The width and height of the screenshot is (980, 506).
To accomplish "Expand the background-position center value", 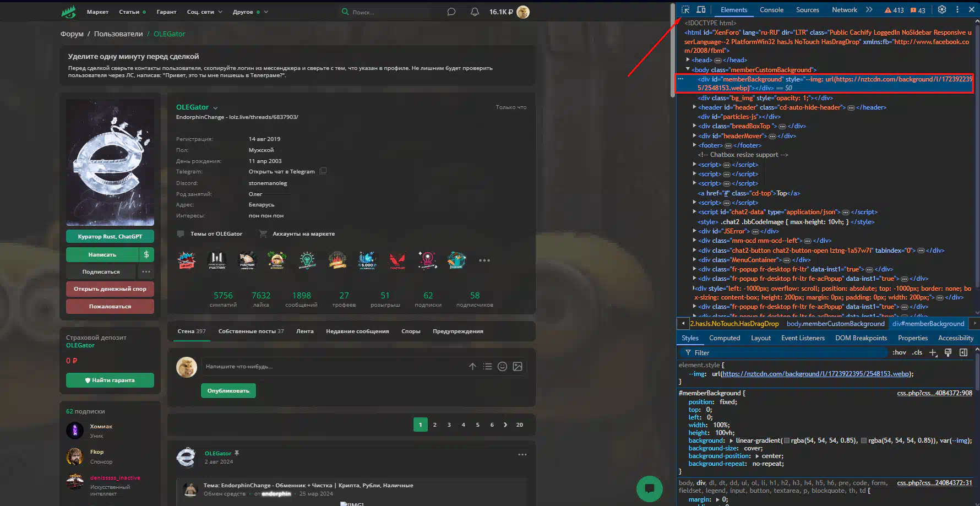I will (758, 456).
